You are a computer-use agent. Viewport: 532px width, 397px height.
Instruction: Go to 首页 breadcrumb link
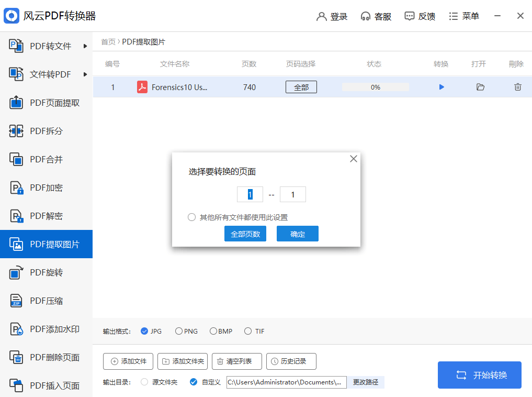pos(108,42)
